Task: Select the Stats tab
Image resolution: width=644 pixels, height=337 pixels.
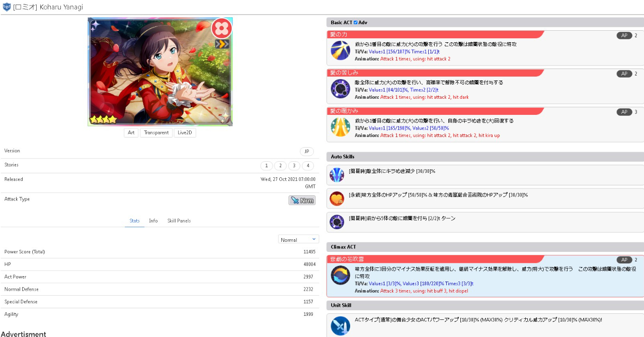Action: click(134, 221)
